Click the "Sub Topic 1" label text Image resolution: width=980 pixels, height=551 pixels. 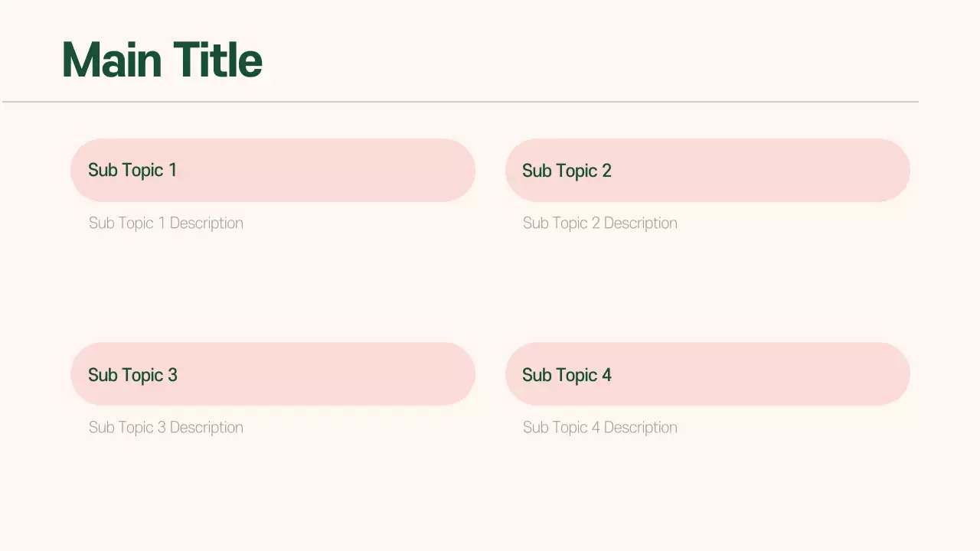[x=132, y=170]
